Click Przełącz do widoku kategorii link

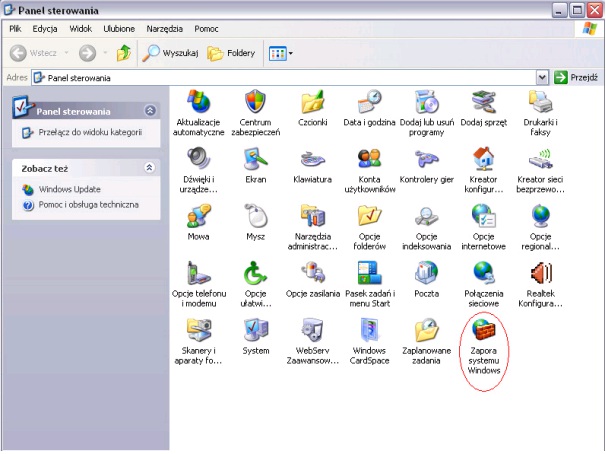(90, 132)
